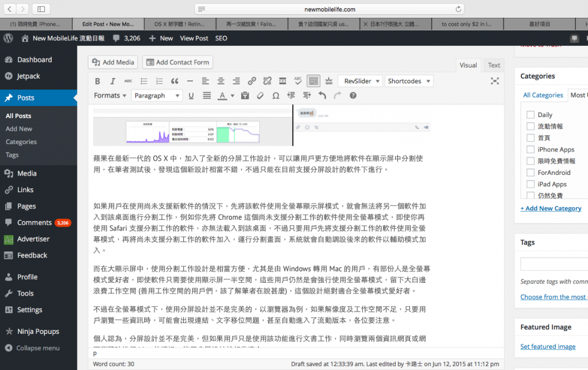The image size is (588, 370).
Task: Switch to the Text editor tab
Action: click(x=493, y=65)
